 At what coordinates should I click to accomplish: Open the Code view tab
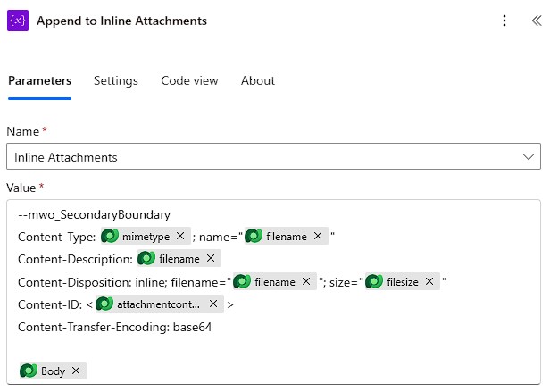pos(189,80)
